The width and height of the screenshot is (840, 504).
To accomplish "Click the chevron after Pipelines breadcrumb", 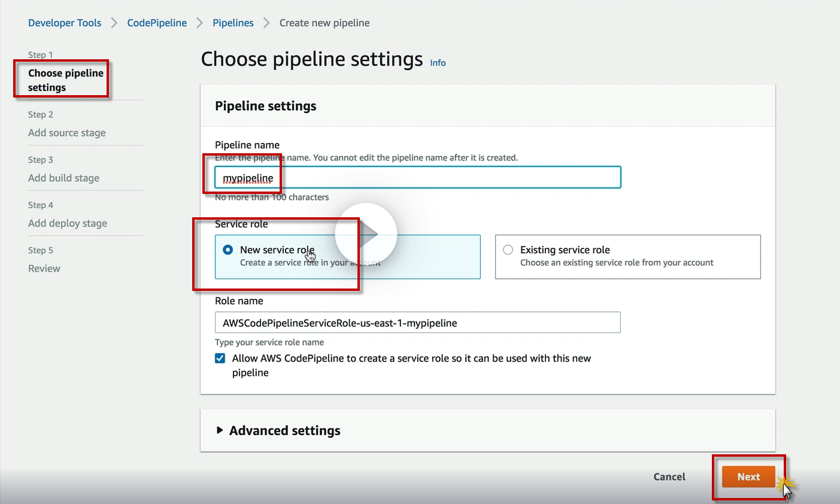I will coord(266,23).
